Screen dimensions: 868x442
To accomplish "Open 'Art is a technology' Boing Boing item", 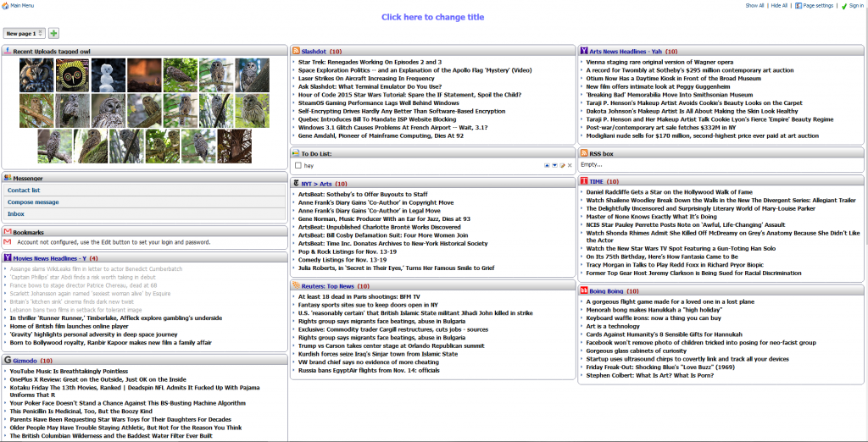I will 613,326.
